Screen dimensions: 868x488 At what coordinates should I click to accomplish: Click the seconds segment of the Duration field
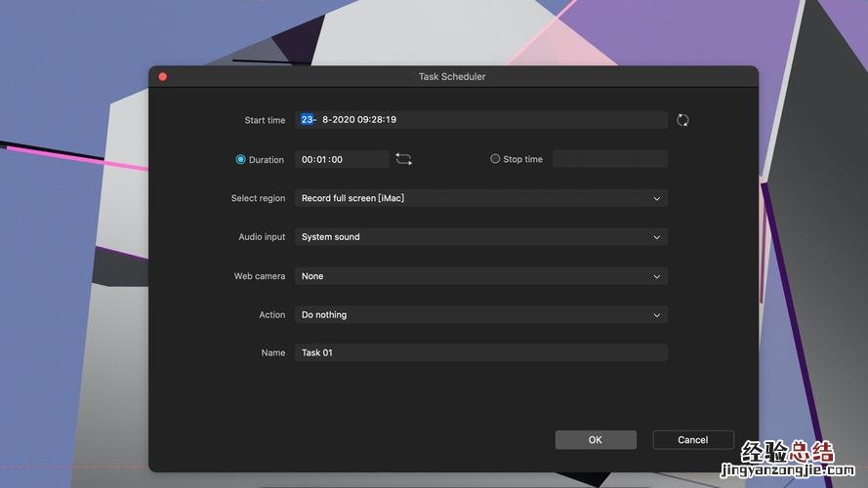tap(336, 160)
